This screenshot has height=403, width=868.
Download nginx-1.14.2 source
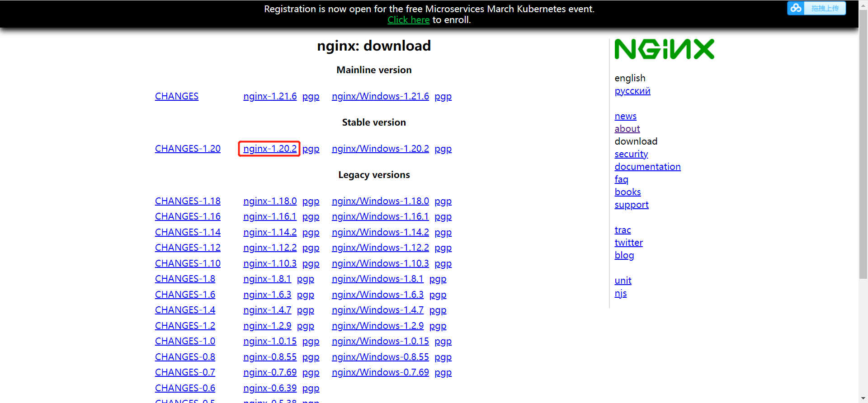(270, 232)
